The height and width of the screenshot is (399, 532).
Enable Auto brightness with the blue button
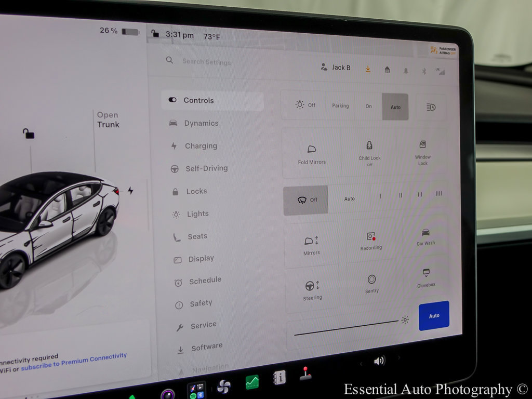coord(434,316)
